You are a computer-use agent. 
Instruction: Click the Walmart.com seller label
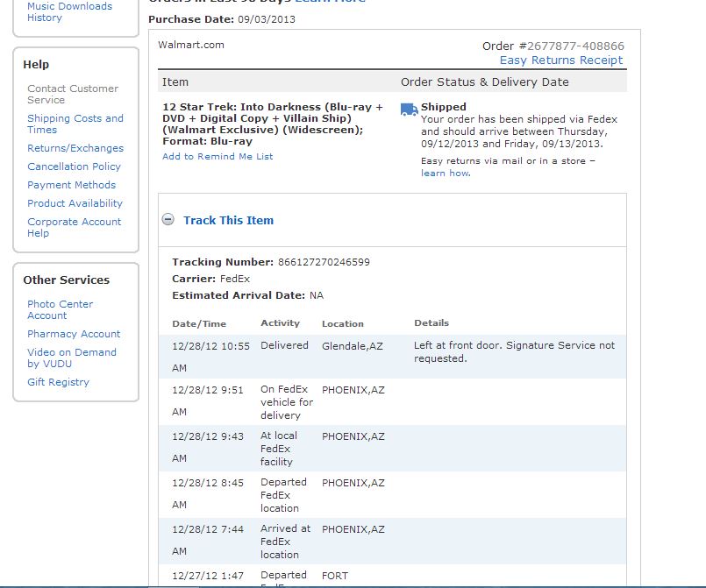191,45
